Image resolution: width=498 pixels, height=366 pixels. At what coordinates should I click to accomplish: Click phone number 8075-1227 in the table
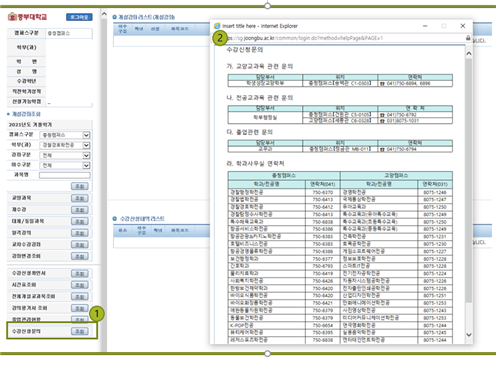pyautogui.click(x=435, y=251)
